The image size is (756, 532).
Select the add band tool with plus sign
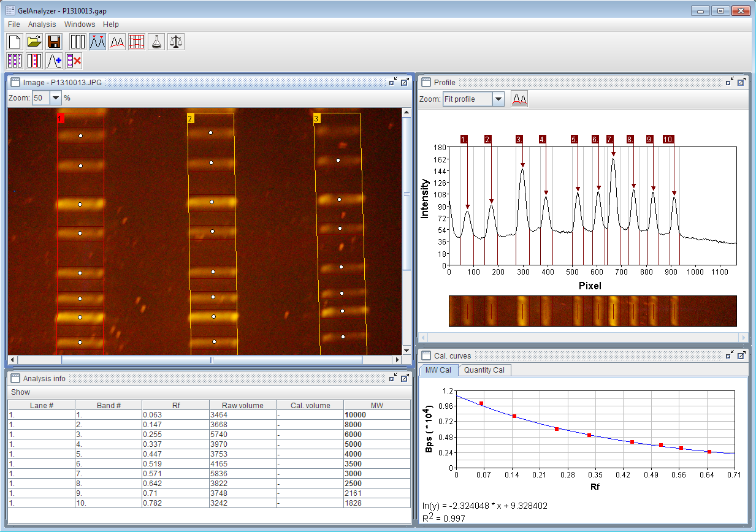54,60
